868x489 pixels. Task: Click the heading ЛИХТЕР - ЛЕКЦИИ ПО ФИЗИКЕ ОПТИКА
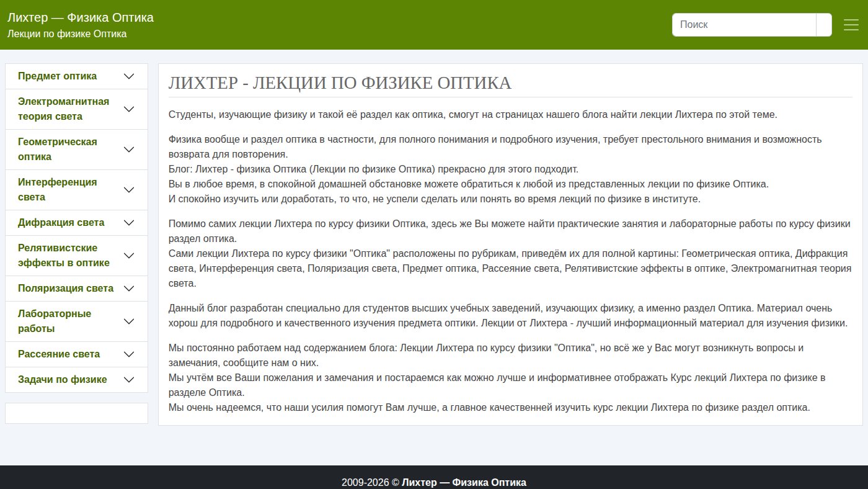click(x=340, y=83)
